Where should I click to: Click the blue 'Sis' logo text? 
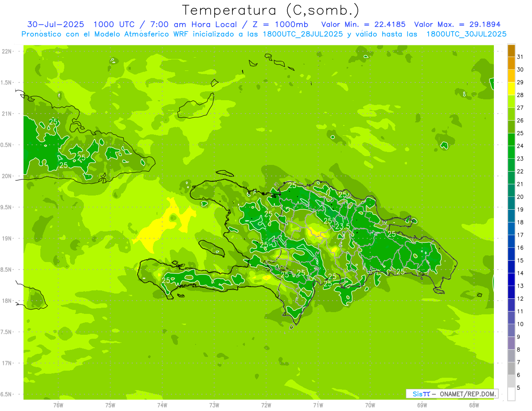click(417, 394)
